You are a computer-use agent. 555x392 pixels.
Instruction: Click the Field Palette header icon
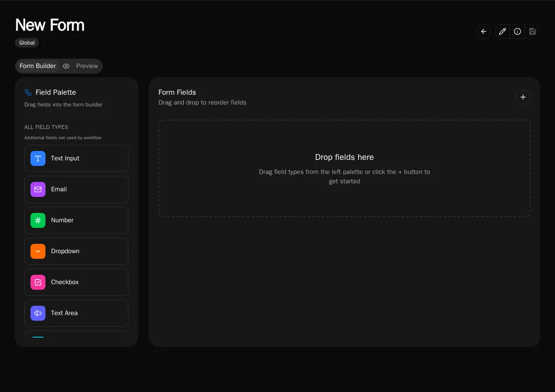coord(28,92)
